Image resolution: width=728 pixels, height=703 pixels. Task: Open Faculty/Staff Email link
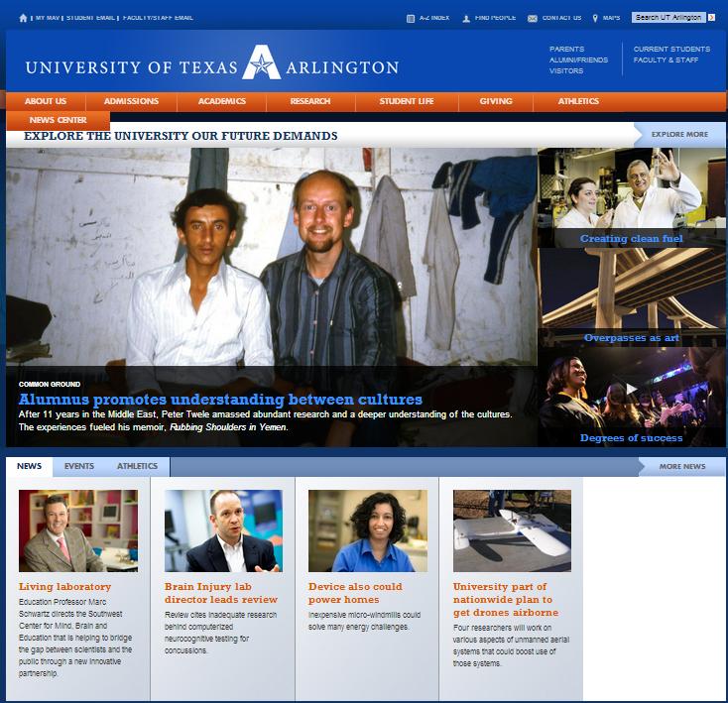click(158, 18)
